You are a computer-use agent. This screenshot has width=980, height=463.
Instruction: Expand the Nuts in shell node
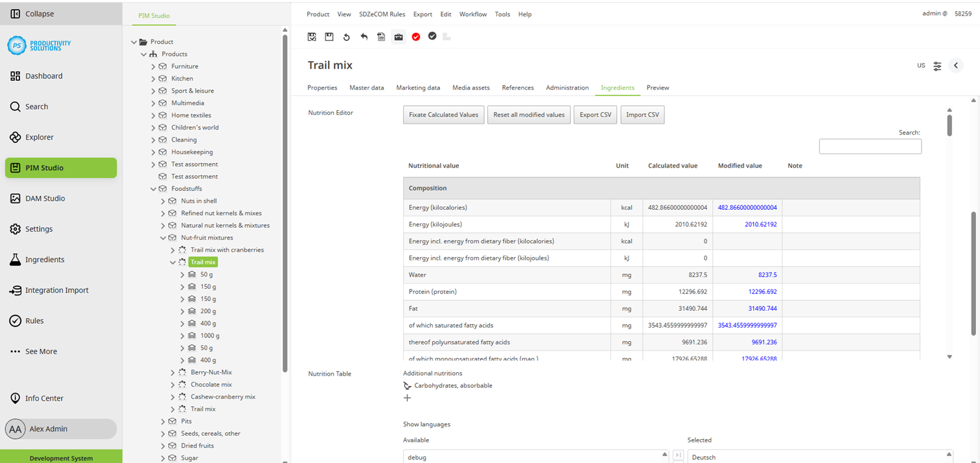163,201
